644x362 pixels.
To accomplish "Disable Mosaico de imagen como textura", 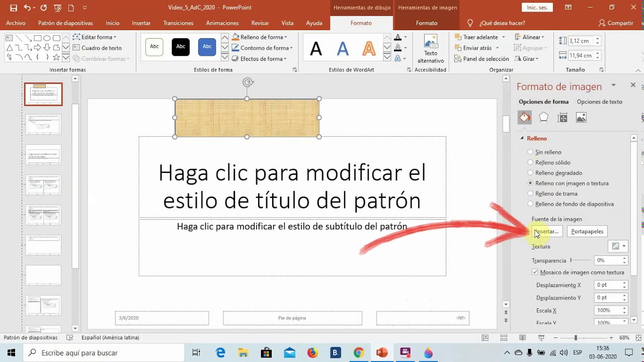I will click(x=534, y=272).
